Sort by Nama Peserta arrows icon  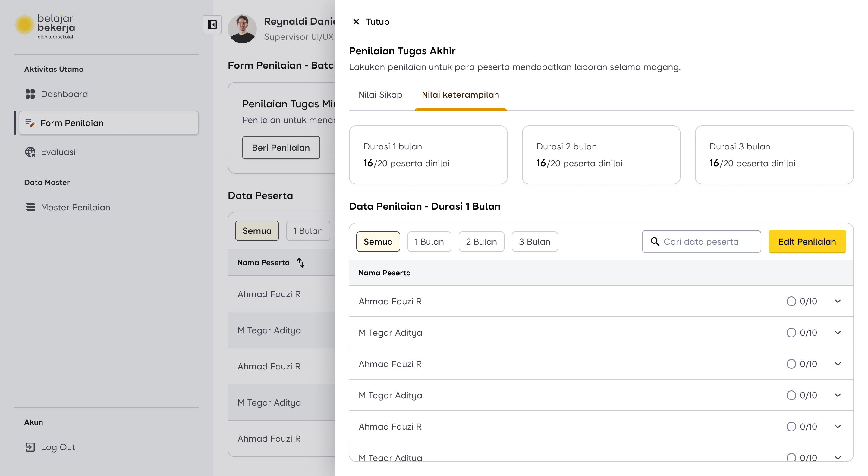301,262
